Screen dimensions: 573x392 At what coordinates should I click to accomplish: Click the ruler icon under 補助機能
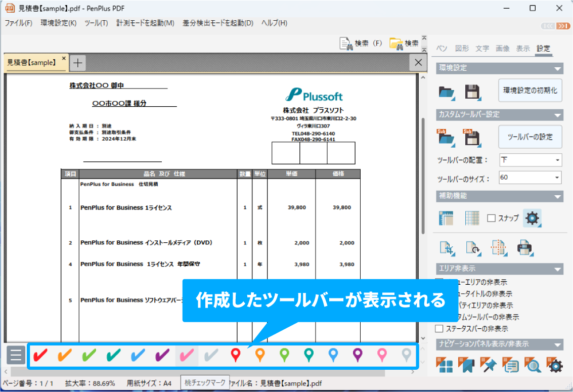pos(446,218)
